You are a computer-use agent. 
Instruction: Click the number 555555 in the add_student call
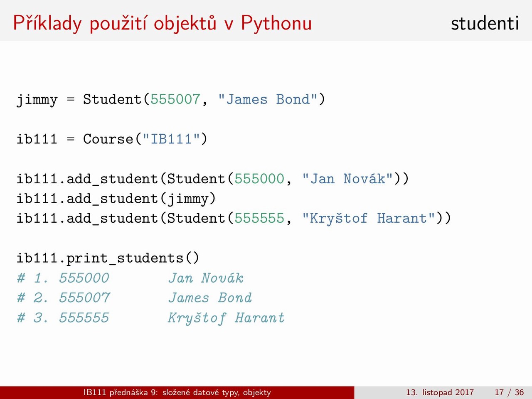click(x=259, y=218)
